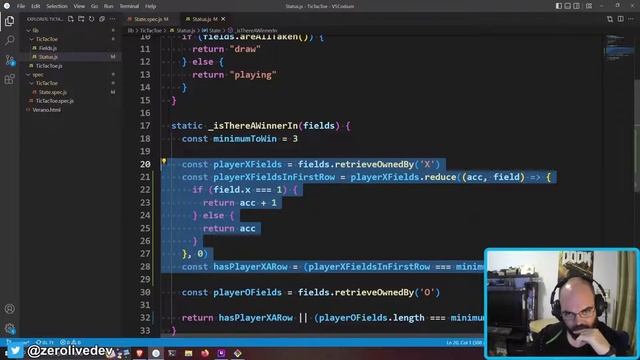This screenshot has width=640, height=360.
Task: Toggle Panel visibility in title bar
Action: coord(568,6)
